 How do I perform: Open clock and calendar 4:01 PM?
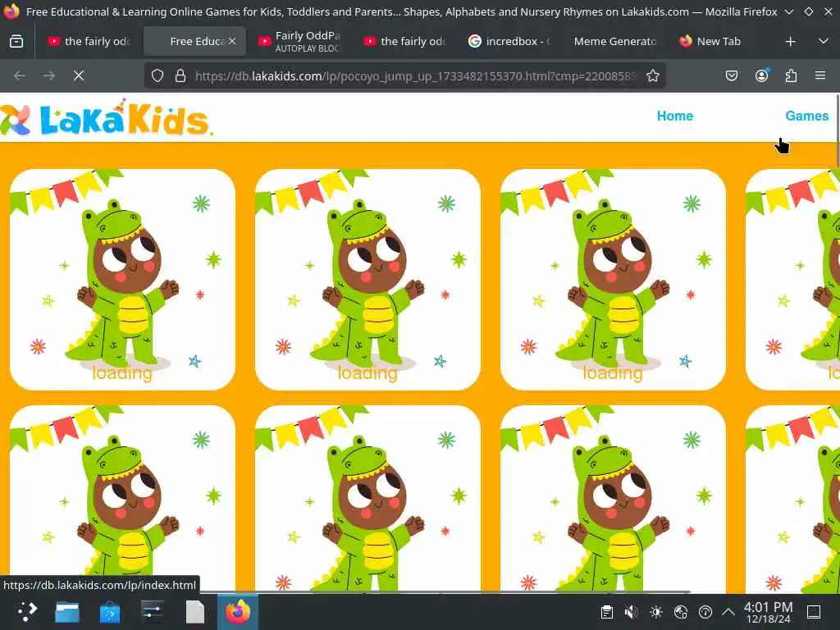[x=768, y=612]
